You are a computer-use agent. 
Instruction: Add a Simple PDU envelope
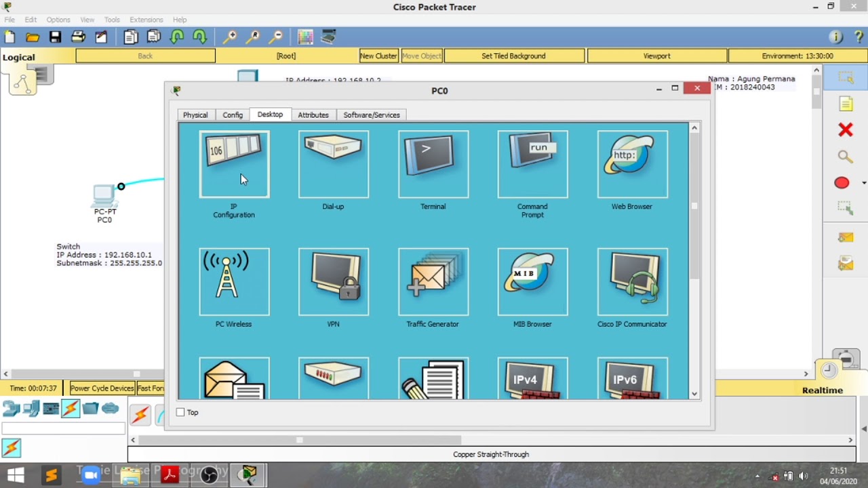(845, 237)
